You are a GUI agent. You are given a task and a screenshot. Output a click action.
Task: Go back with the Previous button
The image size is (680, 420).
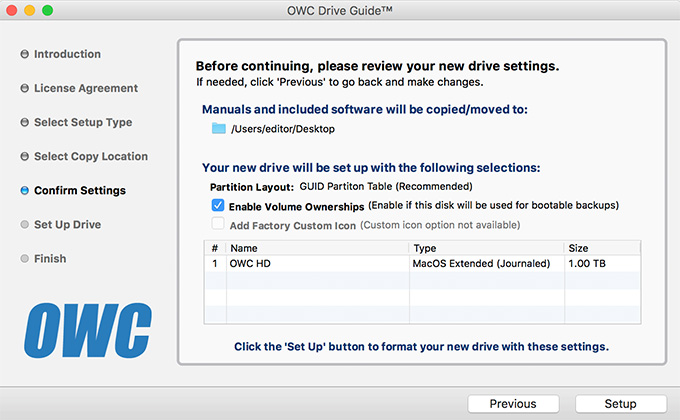coord(513,404)
